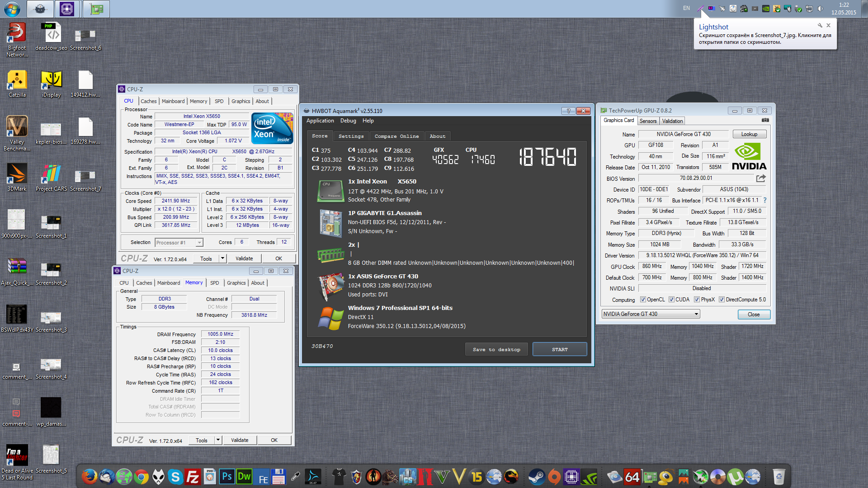Click the Windows Start orb
The height and width of the screenshot is (488, 868).
pos(12,9)
